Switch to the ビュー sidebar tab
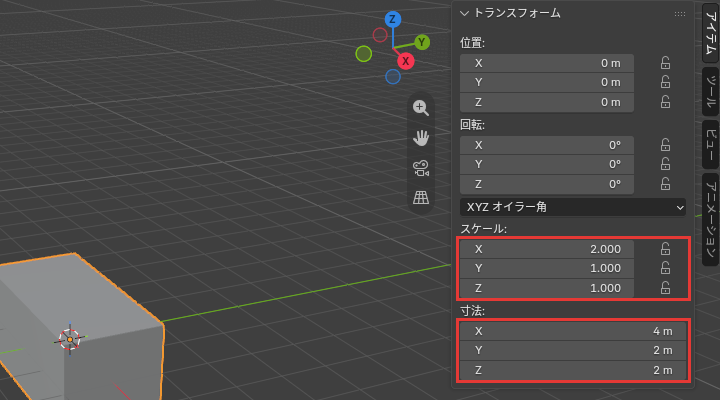 click(710, 144)
